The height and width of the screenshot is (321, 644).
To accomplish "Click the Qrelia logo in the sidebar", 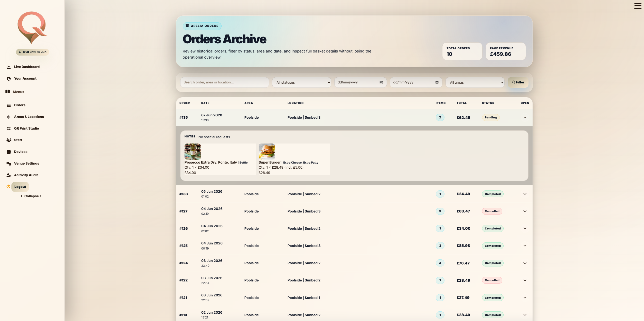I will click(x=32, y=28).
